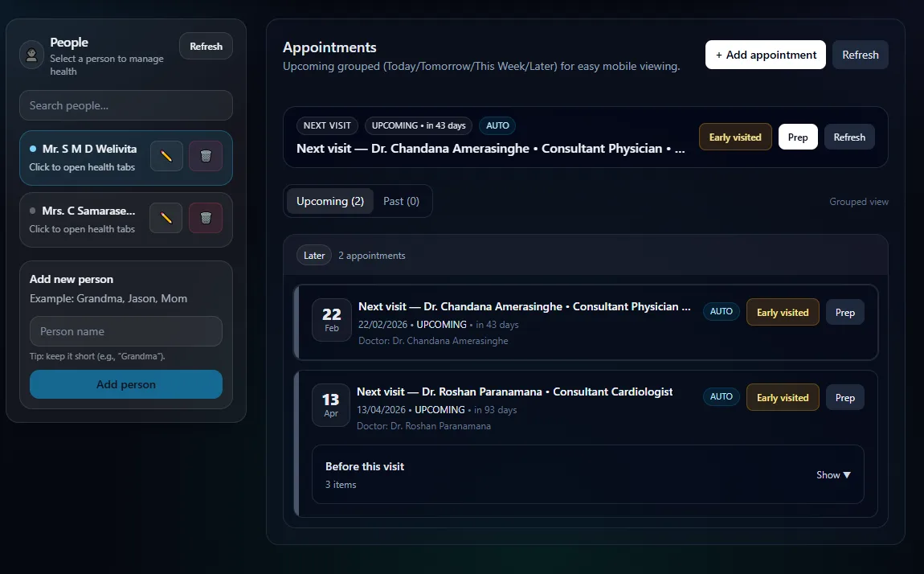Image resolution: width=924 pixels, height=574 pixels.
Task: Select the Upcoming (2) tab
Action: tap(330, 201)
